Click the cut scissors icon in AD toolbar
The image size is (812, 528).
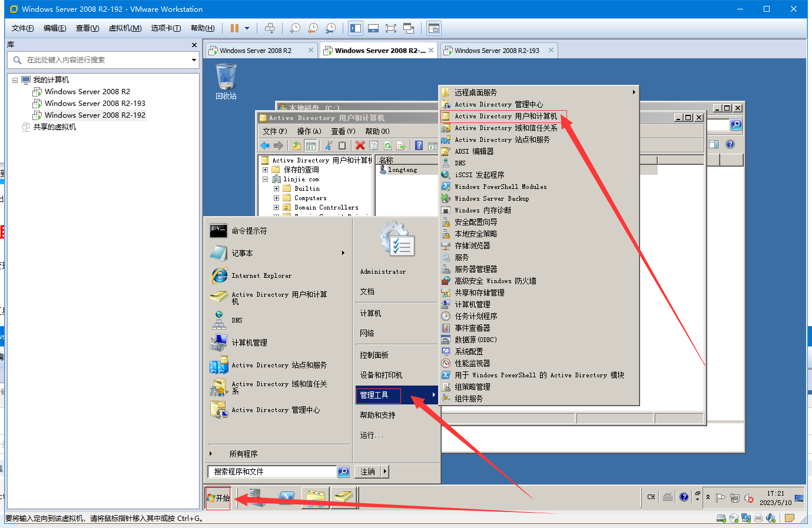329,145
